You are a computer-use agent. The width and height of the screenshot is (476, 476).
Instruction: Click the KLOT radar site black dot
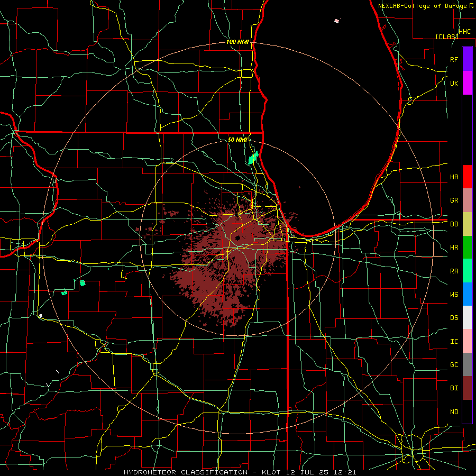[x=237, y=237]
